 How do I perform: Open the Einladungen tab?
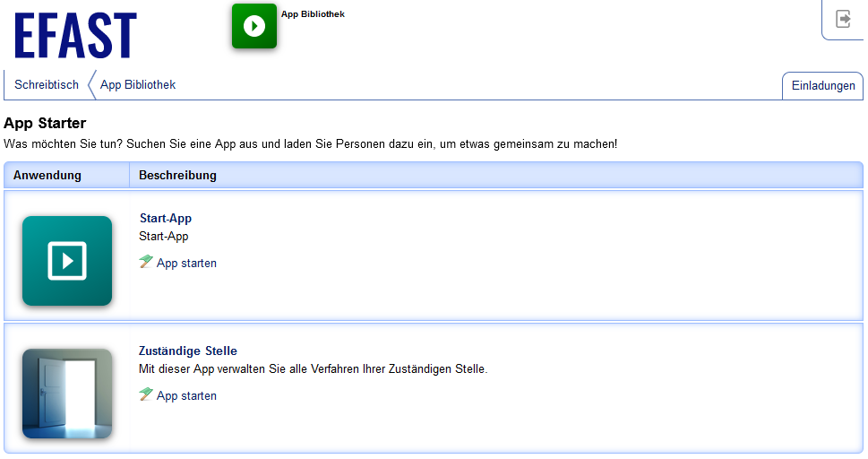pos(822,86)
